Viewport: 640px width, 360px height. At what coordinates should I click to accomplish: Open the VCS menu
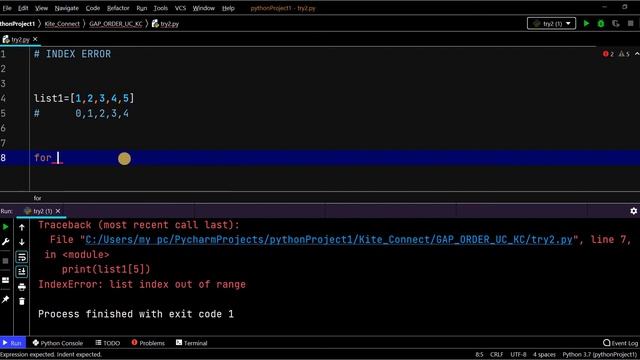click(180, 8)
